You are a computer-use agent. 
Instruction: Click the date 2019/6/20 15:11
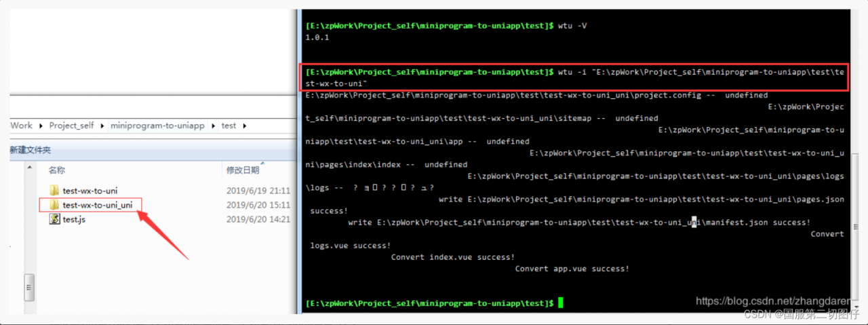point(258,205)
